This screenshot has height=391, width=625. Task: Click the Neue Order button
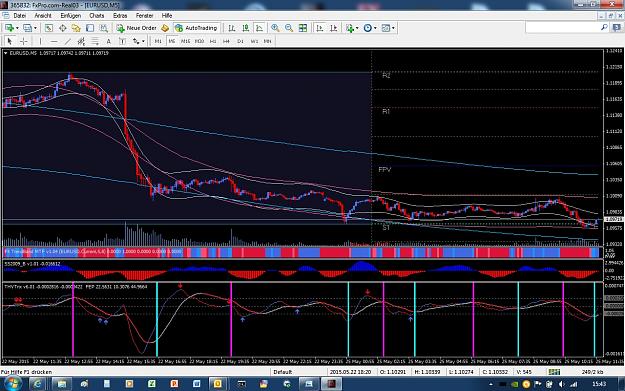(137, 28)
